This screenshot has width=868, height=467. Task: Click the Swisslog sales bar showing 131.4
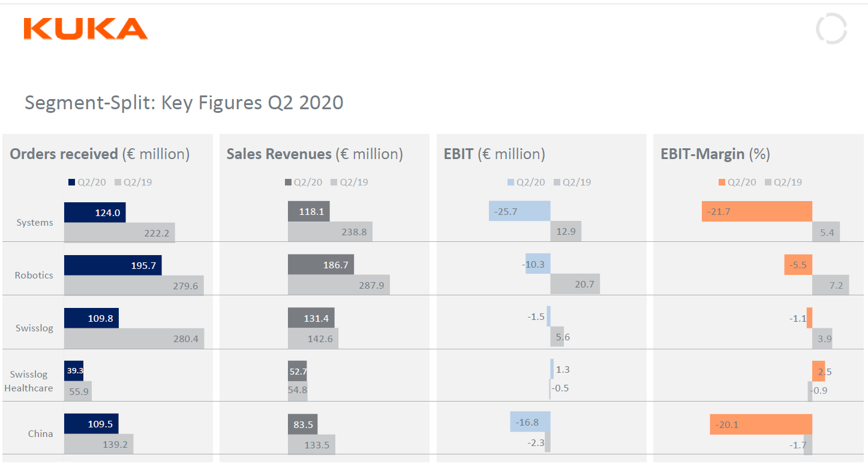(x=311, y=318)
